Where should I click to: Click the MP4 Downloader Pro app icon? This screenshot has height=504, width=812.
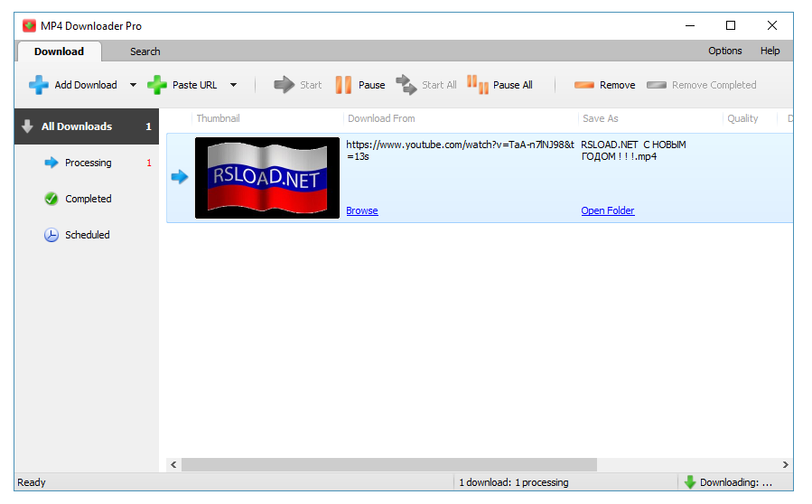(30, 25)
